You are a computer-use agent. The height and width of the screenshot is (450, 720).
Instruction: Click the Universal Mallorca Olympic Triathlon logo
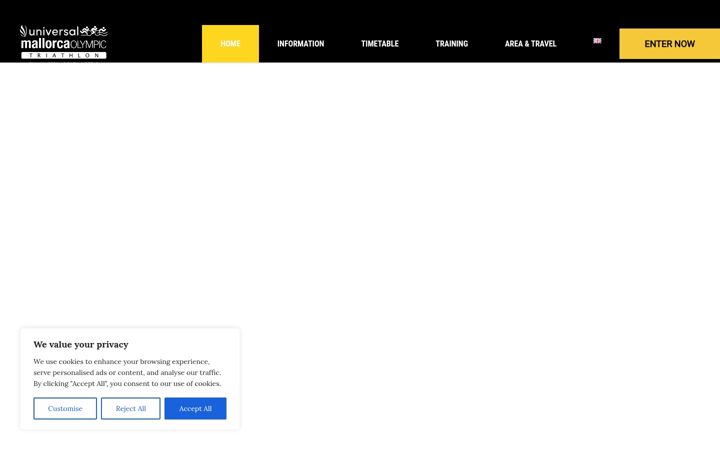click(63, 42)
